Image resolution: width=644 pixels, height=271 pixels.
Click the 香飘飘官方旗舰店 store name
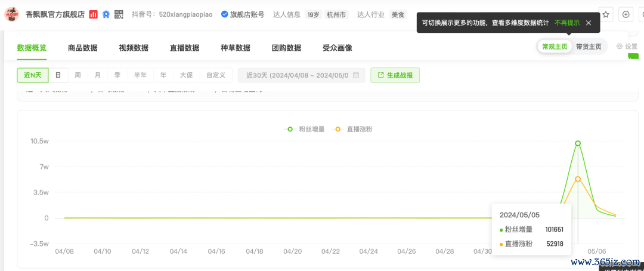[55, 14]
